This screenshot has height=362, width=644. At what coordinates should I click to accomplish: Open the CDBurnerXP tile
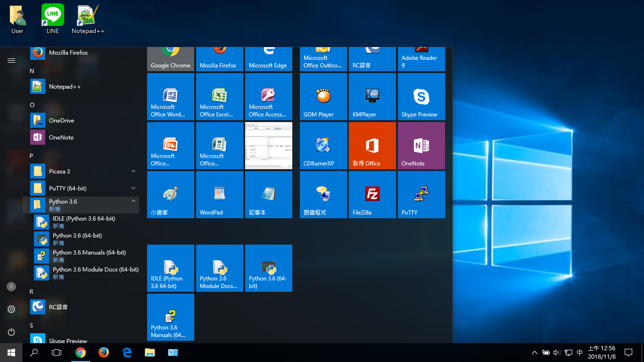(323, 146)
